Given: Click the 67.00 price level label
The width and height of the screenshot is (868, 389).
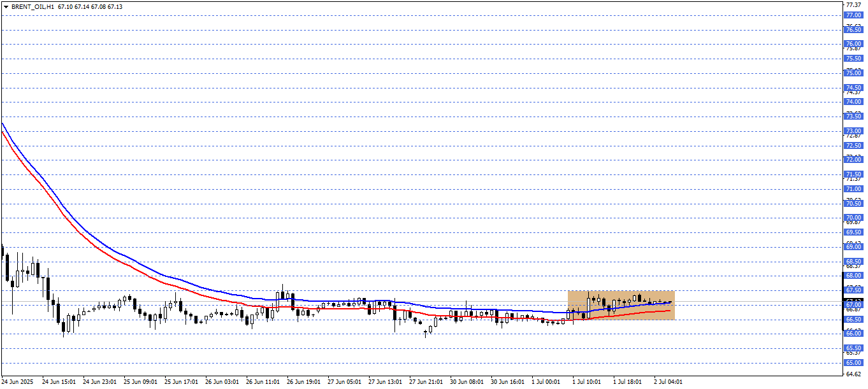Looking at the screenshot, I should pos(853,305).
